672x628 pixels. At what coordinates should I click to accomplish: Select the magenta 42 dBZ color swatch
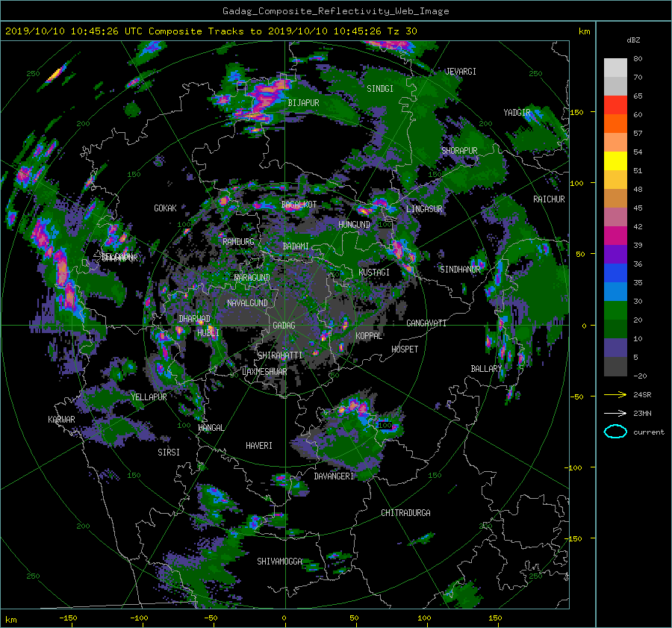pos(615,235)
